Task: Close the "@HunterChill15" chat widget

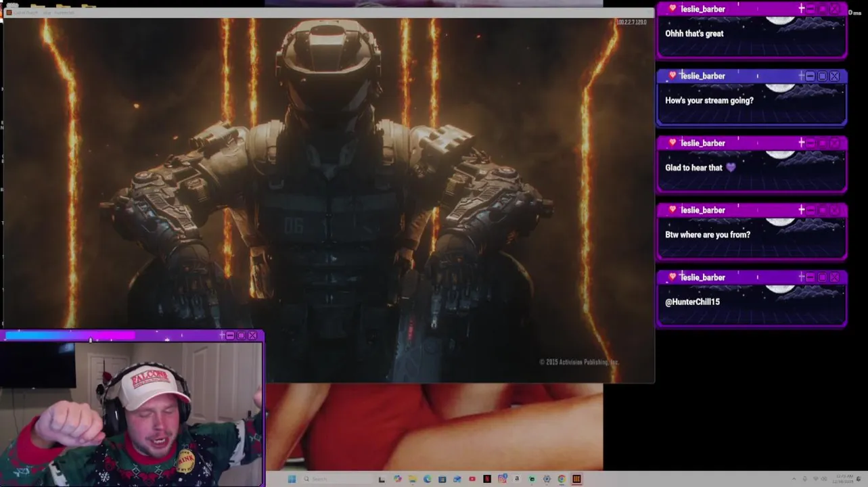Action: (834, 277)
